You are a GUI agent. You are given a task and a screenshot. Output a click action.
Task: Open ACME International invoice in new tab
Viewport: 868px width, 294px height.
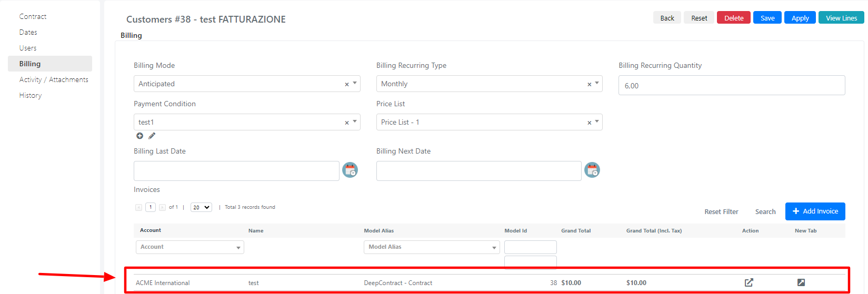pos(801,282)
